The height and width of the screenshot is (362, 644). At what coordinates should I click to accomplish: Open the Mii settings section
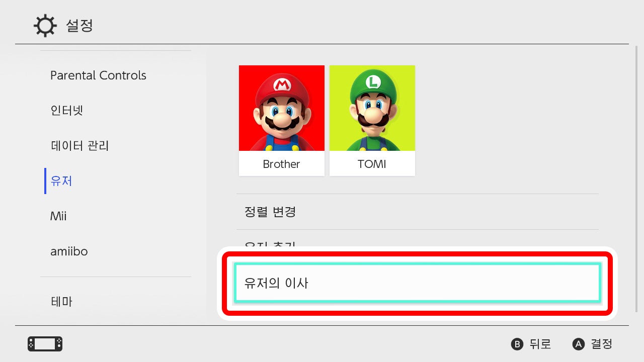pos(58,216)
